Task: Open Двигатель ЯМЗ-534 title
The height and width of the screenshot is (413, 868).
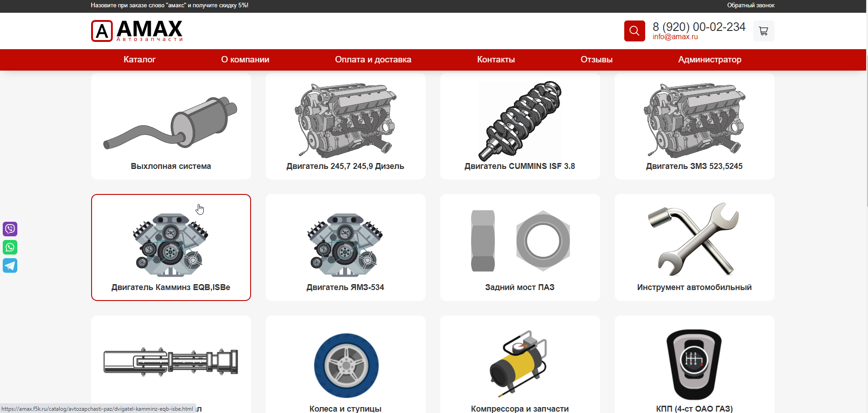Action: pyautogui.click(x=345, y=287)
